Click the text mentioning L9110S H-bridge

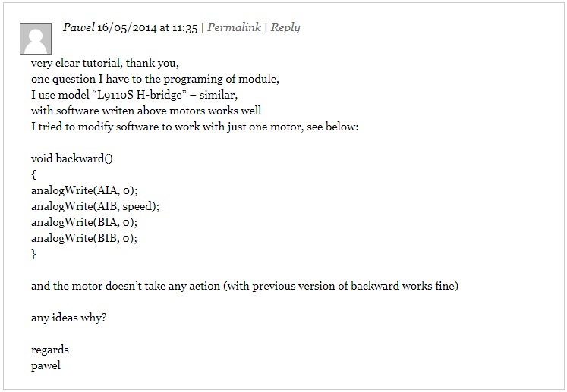coord(134,95)
